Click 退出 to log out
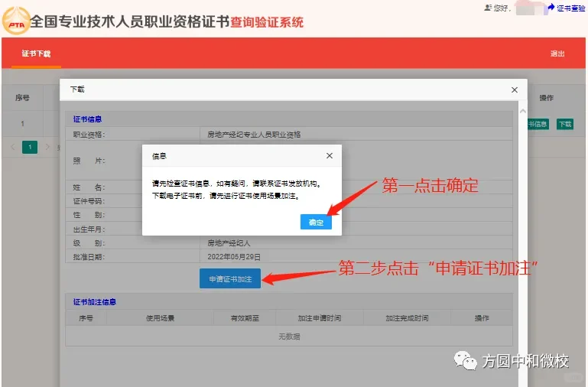Screen dimensions: 588x387 pyautogui.click(x=557, y=54)
